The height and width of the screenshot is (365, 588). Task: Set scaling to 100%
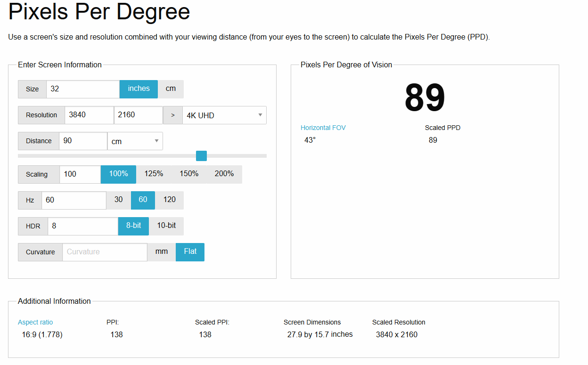coord(118,174)
